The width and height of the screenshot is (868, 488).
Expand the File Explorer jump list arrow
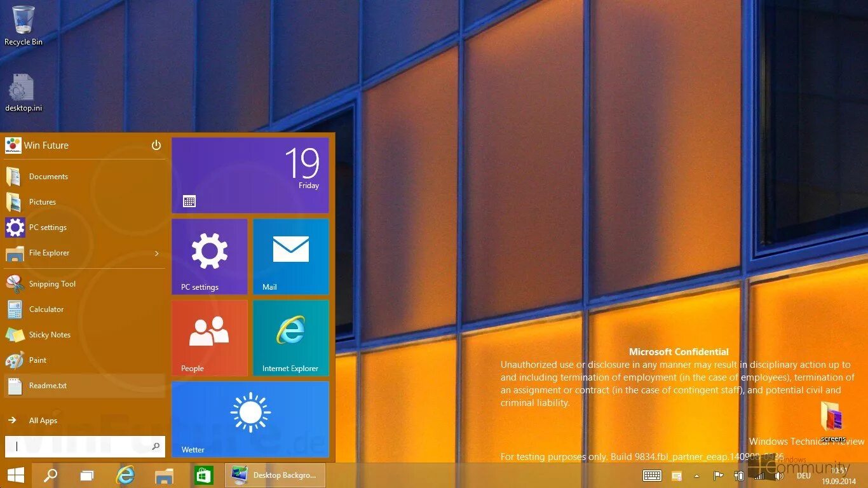click(157, 254)
